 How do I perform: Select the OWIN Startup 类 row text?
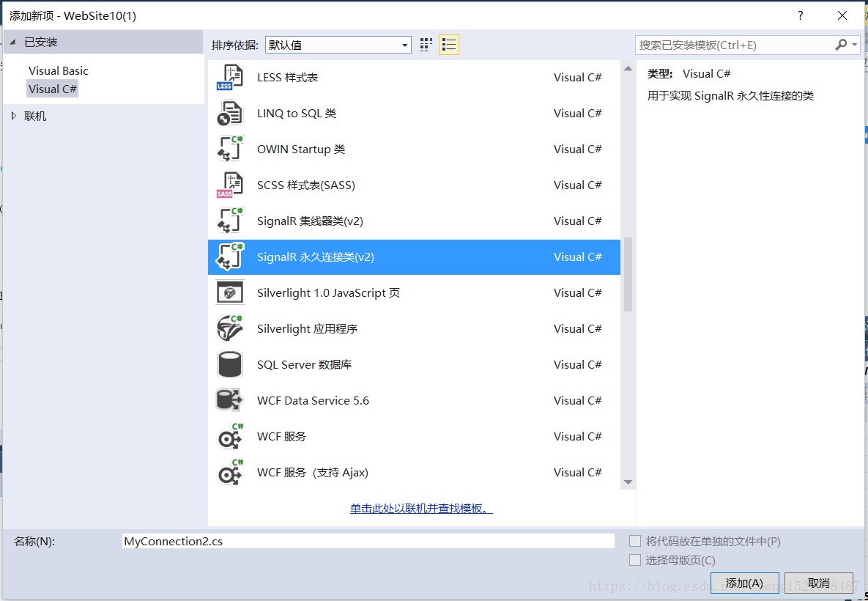pyautogui.click(x=301, y=149)
